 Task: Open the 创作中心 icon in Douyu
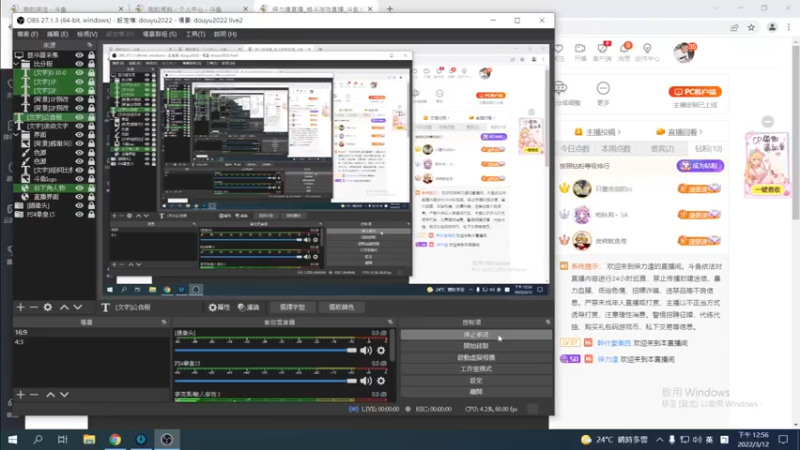(x=647, y=51)
